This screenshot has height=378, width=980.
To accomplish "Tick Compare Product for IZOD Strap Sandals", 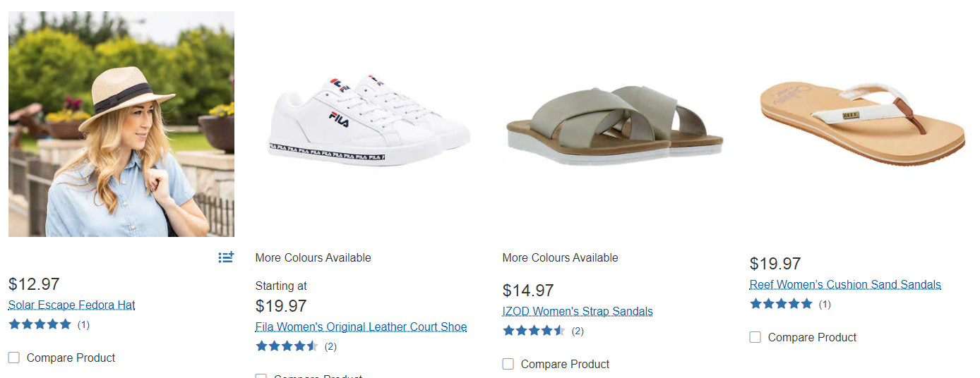I will (x=508, y=364).
